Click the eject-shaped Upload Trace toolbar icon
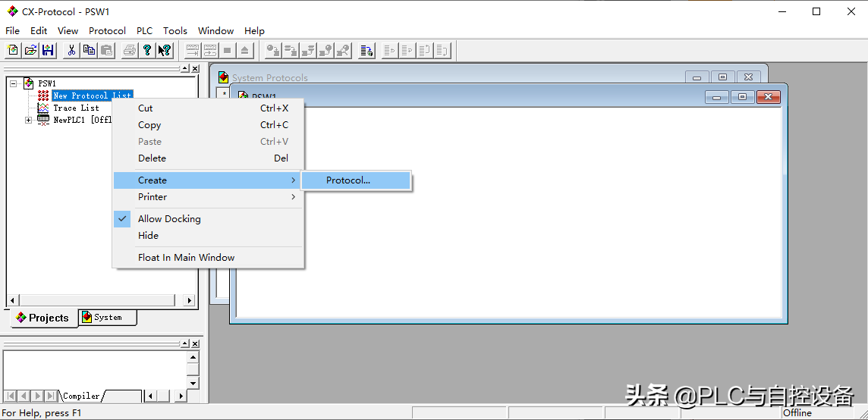Image resolution: width=868 pixels, height=420 pixels. tap(244, 50)
